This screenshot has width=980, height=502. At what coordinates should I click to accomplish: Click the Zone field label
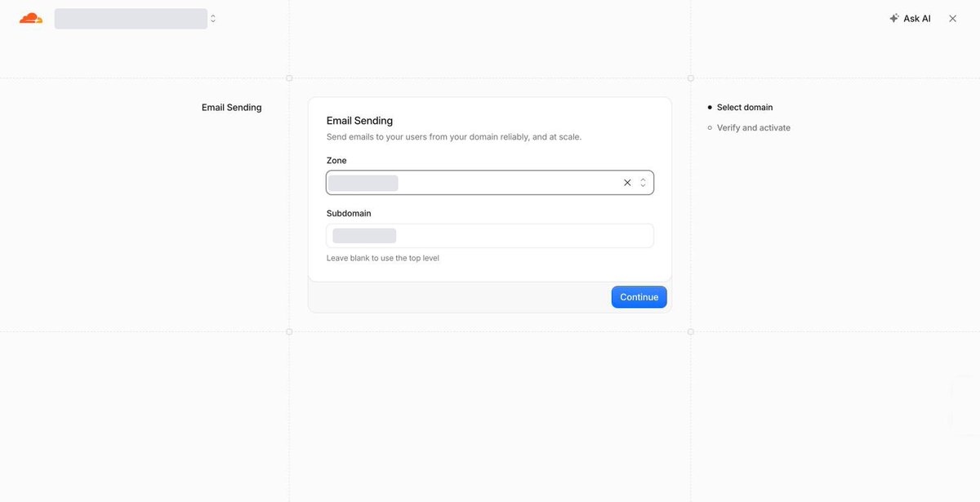coord(336,161)
